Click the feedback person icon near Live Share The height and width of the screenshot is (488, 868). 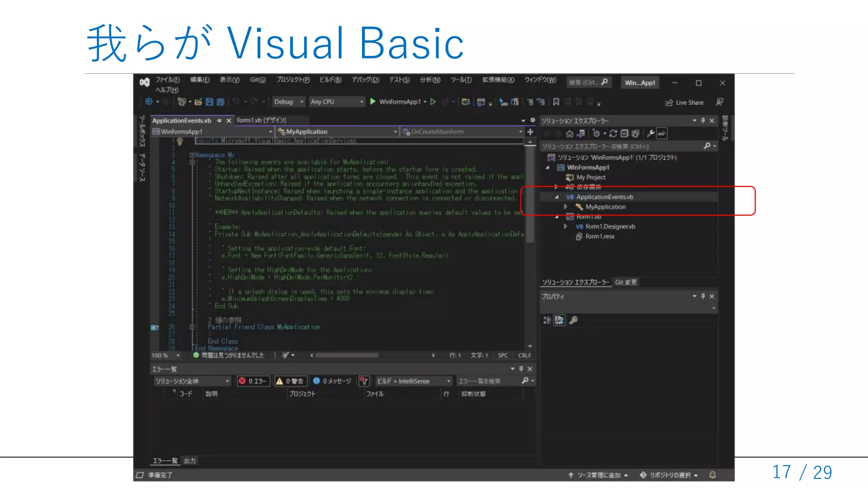coord(720,102)
